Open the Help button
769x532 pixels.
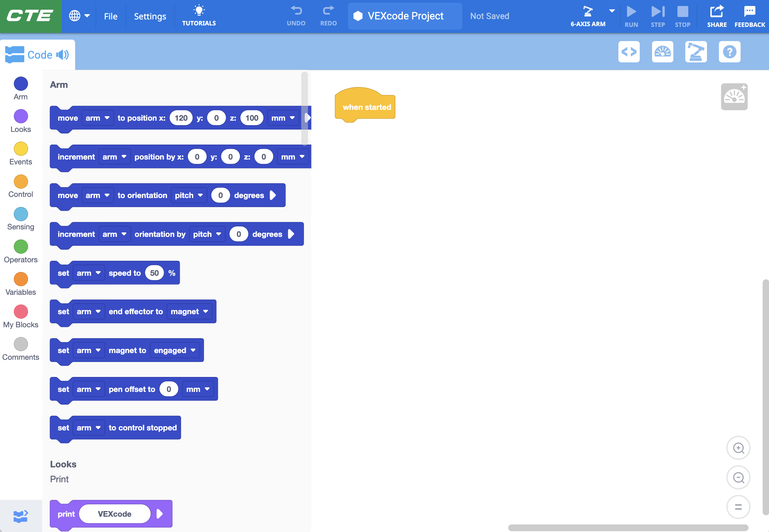pos(729,52)
